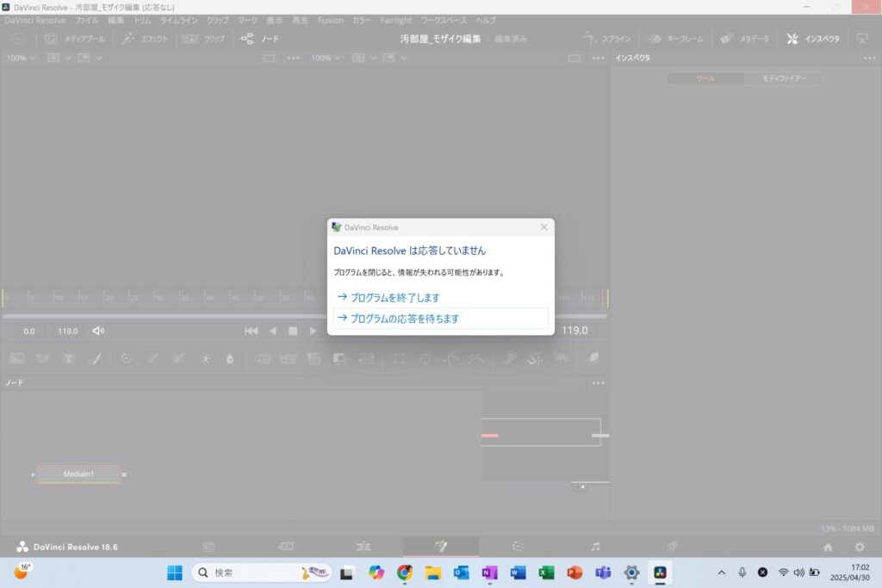
Task: Toggle the スプライン editor button
Action: coord(606,39)
